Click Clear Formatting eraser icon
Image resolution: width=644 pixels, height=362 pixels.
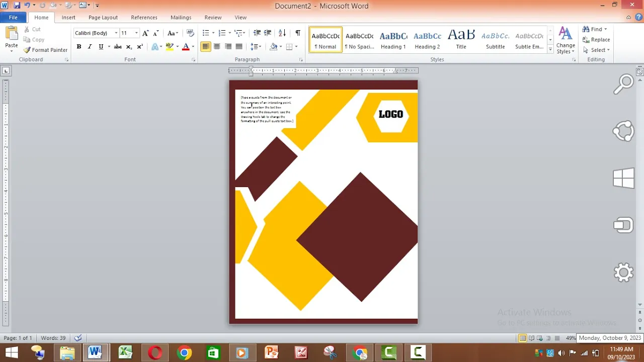(x=190, y=33)
